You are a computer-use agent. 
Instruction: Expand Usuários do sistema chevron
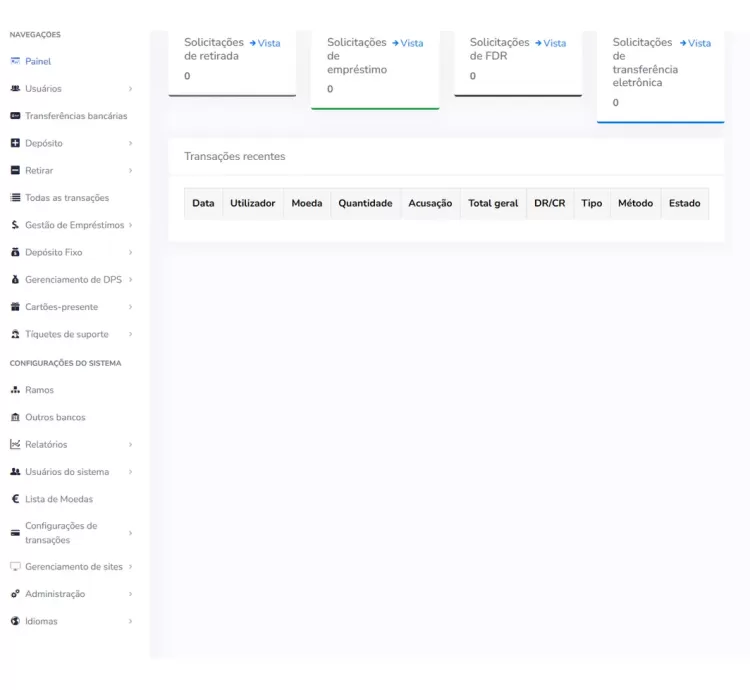click(130, 471)
